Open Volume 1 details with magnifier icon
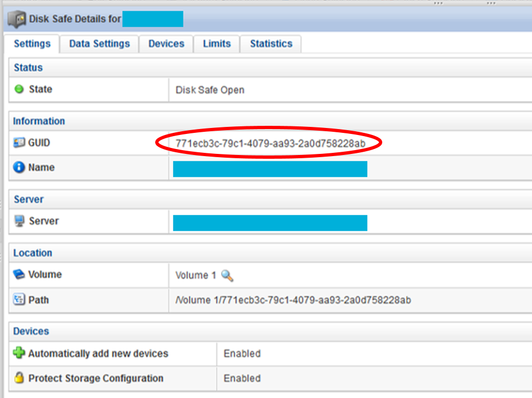The height and width of the screenshot is (398, 532). pyautogui.click(x=227, y=275)
